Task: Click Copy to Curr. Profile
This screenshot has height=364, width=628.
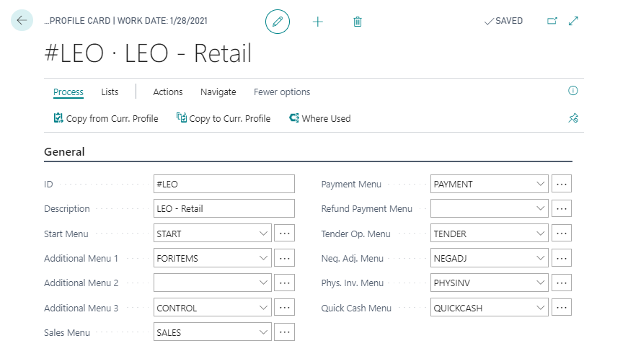Action: pyautogui.click(x=224, y=118)
